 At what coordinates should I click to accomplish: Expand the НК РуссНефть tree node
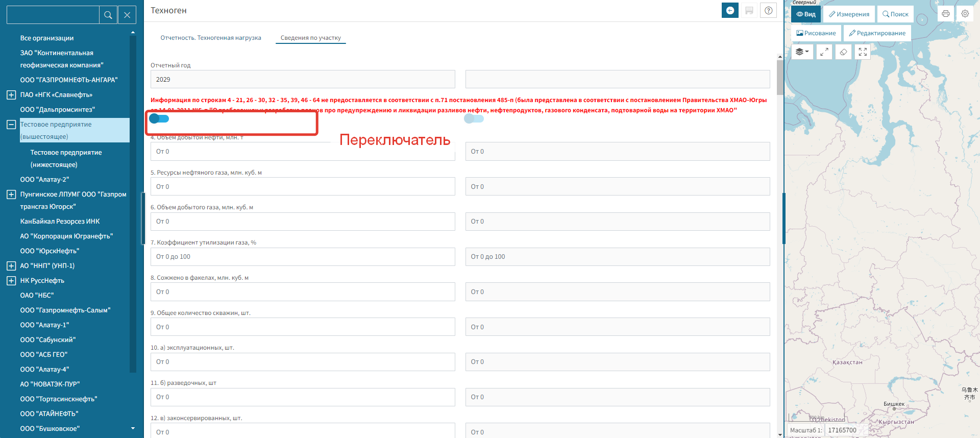11,281
